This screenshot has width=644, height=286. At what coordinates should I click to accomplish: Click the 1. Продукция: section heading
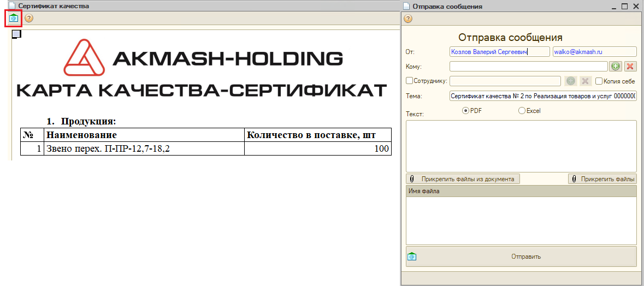(x=81, y=122)
